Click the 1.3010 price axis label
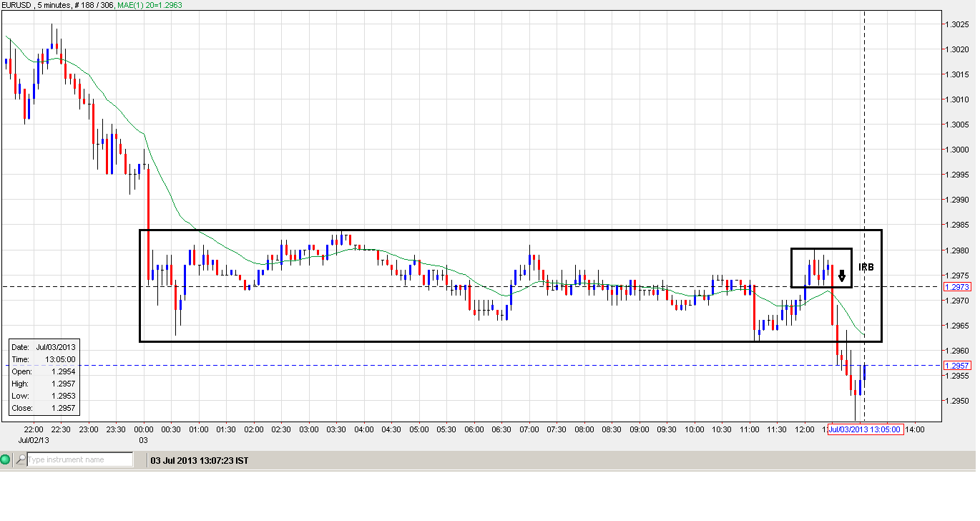 click(957, 99)
